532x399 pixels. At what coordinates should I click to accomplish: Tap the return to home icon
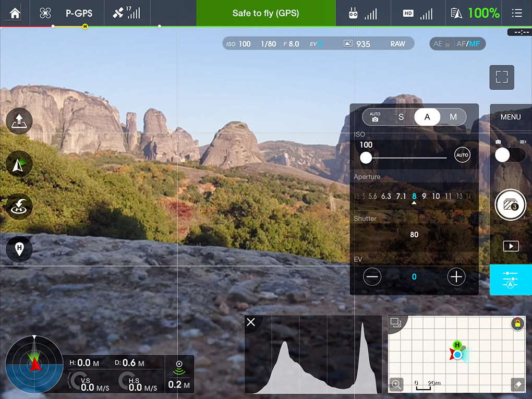point(19,207)
